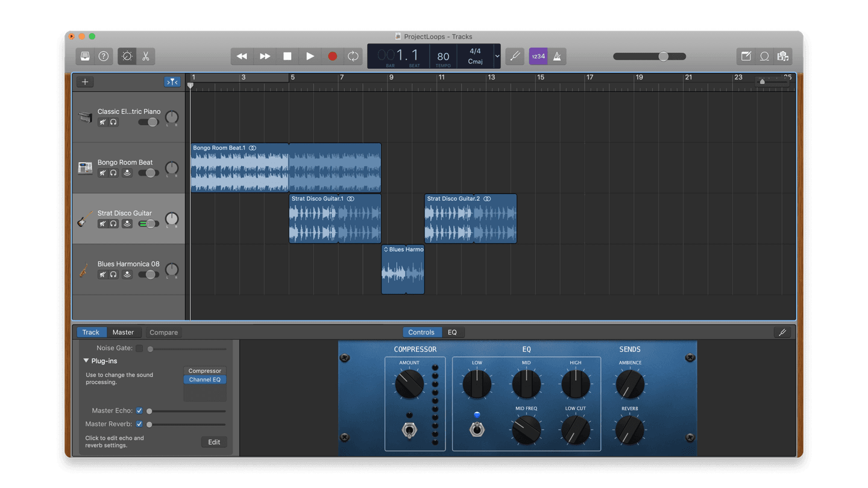The width and height of the screenshot is (868, 488).
Task: Select the Strat Disco Guitar.2 region
Action: pos(470,219)
